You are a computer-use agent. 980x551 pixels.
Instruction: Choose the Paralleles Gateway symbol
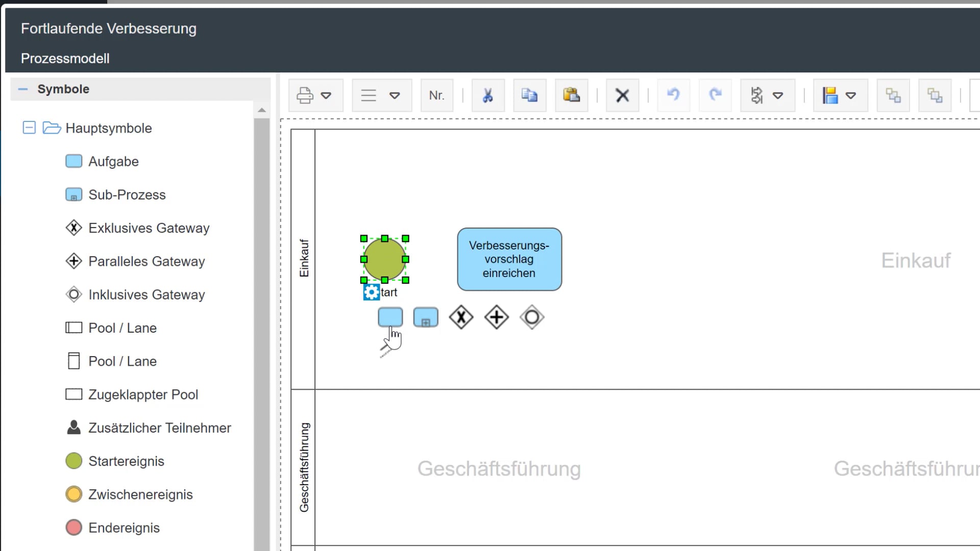146,261
